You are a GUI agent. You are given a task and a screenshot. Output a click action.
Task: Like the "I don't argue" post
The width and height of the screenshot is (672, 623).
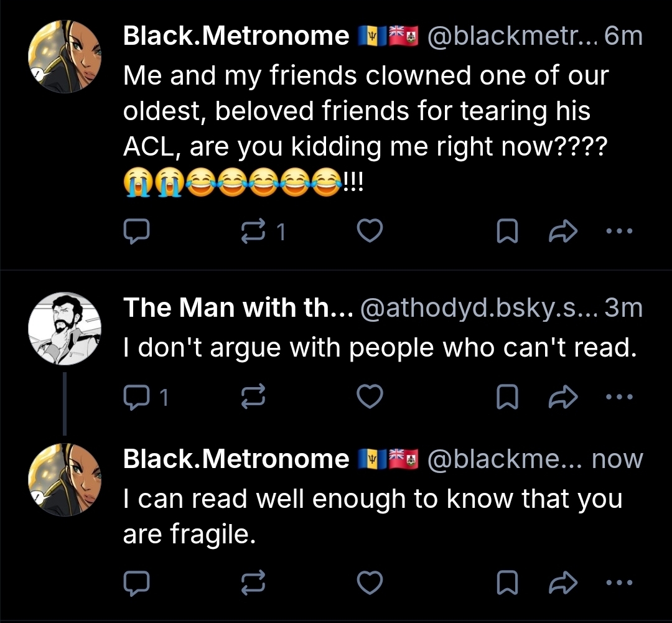[x=371, y=396]
